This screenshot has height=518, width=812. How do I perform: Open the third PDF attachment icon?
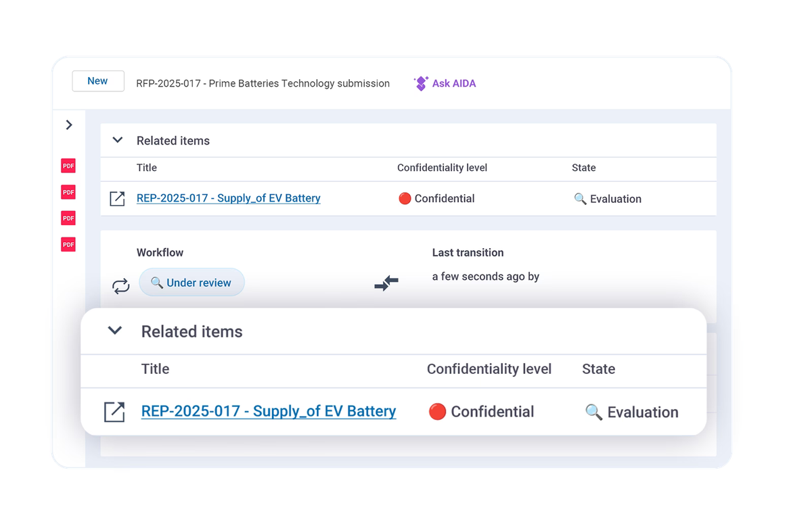(68, 218)
